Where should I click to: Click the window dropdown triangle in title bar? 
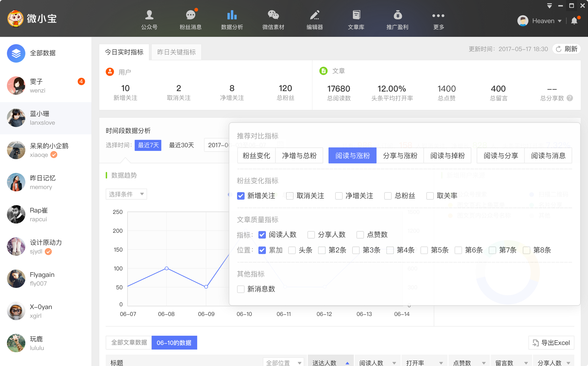[549, 6]
